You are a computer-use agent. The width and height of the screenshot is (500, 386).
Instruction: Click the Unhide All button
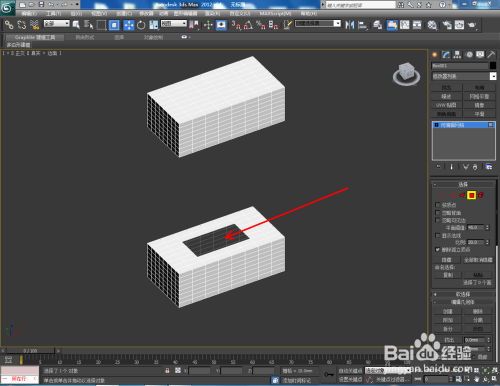pos(478,260)
